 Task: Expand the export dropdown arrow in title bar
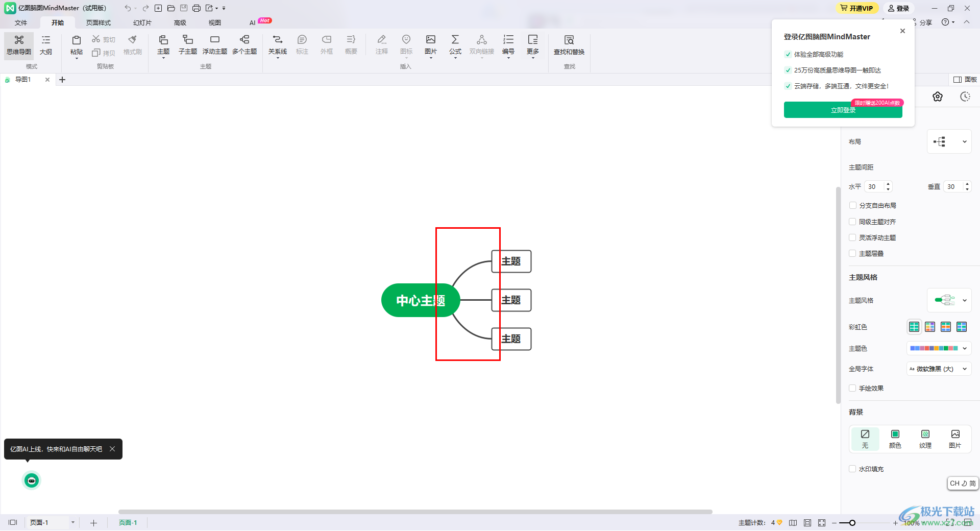pyautogui.click(x=217, y=8)
